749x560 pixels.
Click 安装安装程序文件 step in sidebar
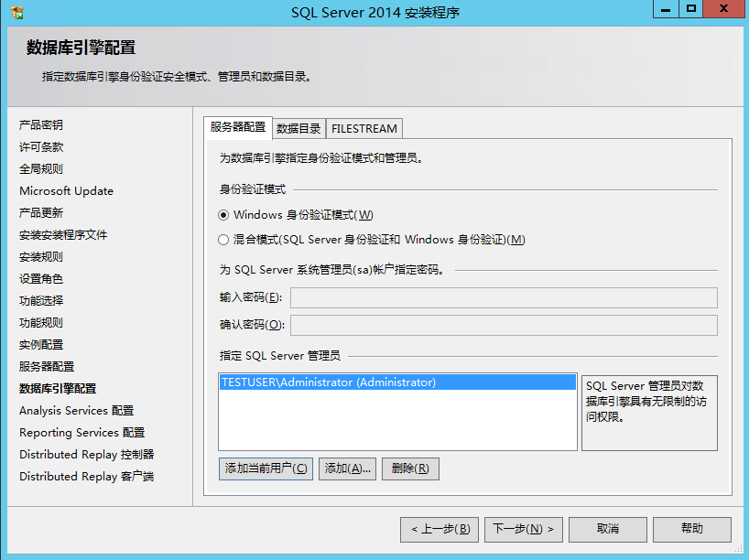pyautogui.click(x=63, y=235)
